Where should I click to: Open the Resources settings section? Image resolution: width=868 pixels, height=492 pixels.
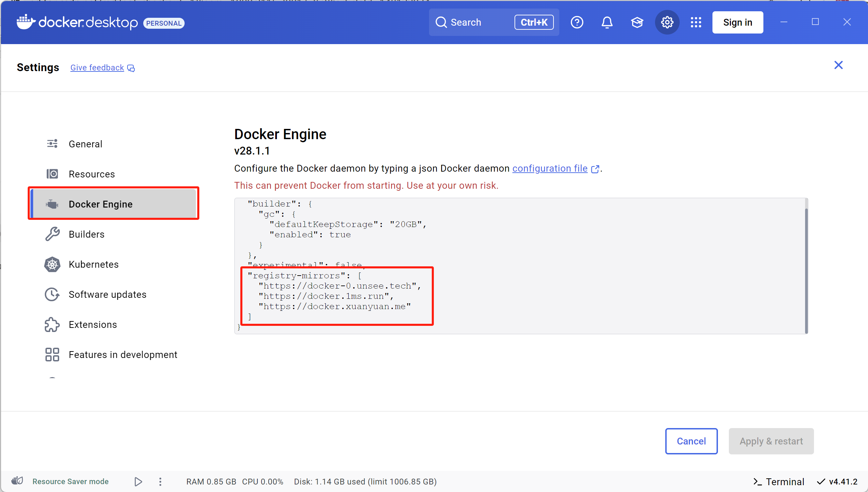pos(92,174)
